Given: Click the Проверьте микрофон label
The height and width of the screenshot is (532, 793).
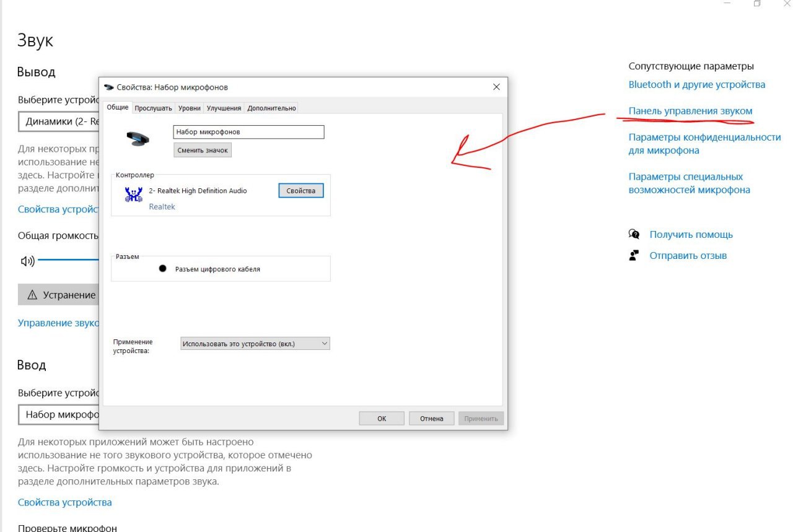Looking at the screenshot, I should (x=68, y=528).
